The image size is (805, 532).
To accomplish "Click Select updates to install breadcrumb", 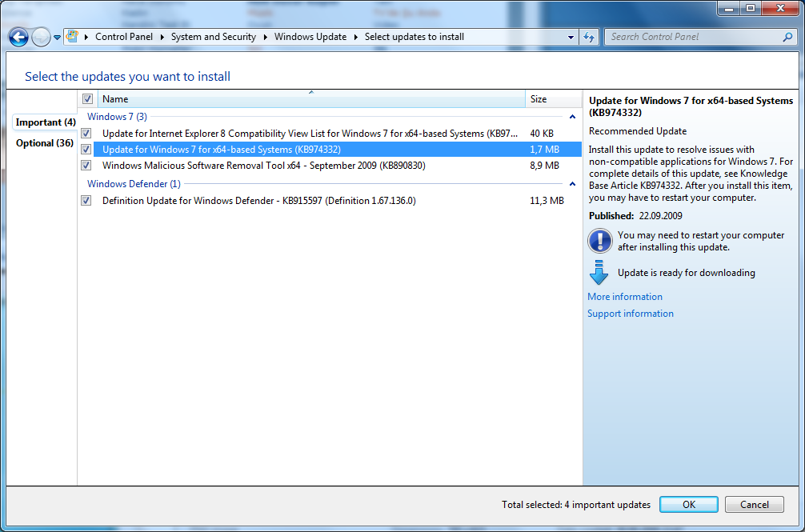I will coord(415,37).
